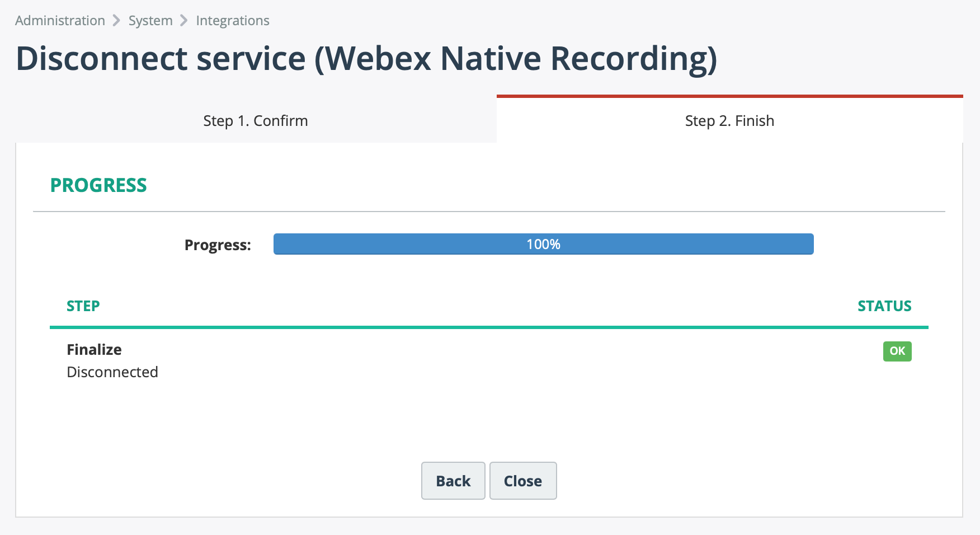Image resolution: width=980 pixels, height=535 pixels.
Task: Click the breadcrumb chevron after Administration
Action: [117, 20]
